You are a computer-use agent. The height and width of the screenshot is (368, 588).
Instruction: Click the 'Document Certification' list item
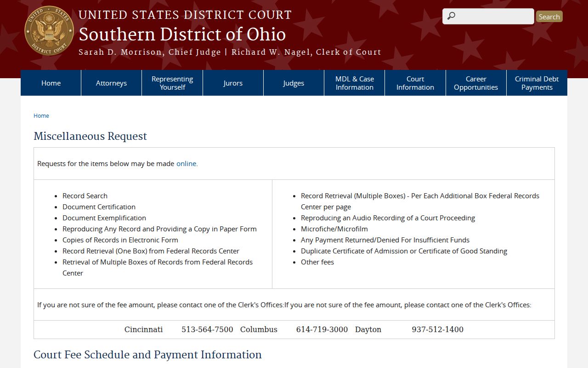pyautogui.click(x=99, y=207)
